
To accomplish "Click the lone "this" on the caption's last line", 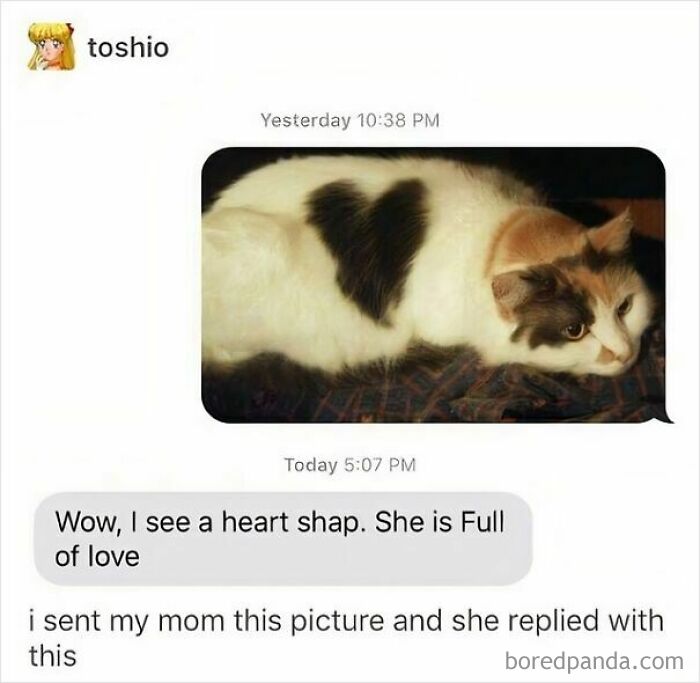I will [52, 656].
